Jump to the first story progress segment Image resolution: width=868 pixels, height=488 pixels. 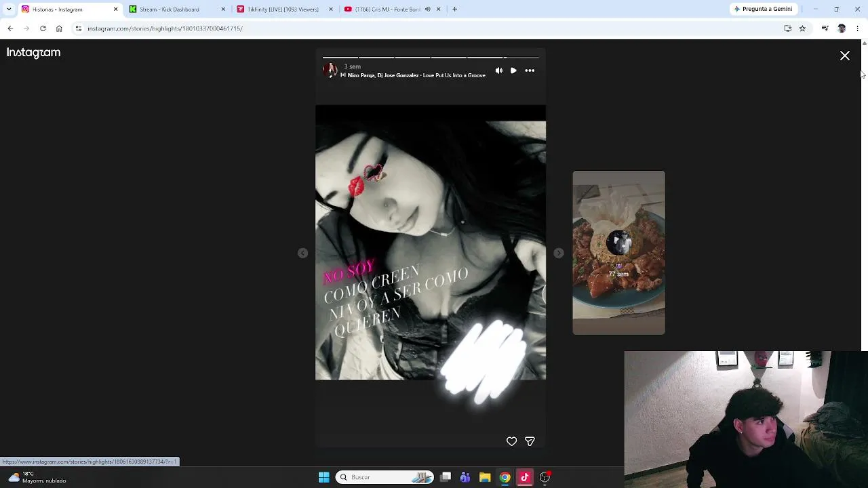pyautogui.click(x=340, y=58)
